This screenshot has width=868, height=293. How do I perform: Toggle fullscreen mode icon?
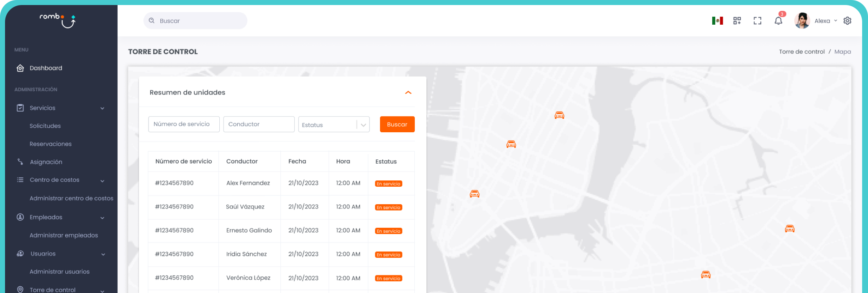(758, 21)
